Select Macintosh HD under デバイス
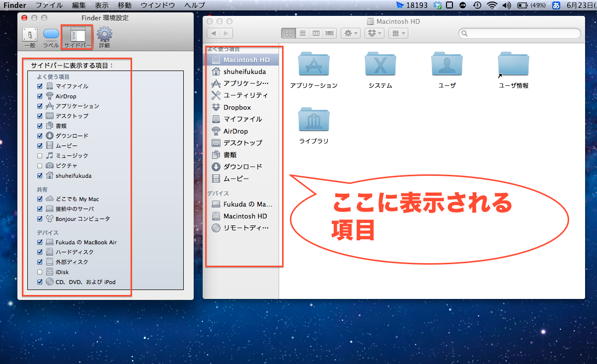 pyautogui.click(x=241, y=216)
